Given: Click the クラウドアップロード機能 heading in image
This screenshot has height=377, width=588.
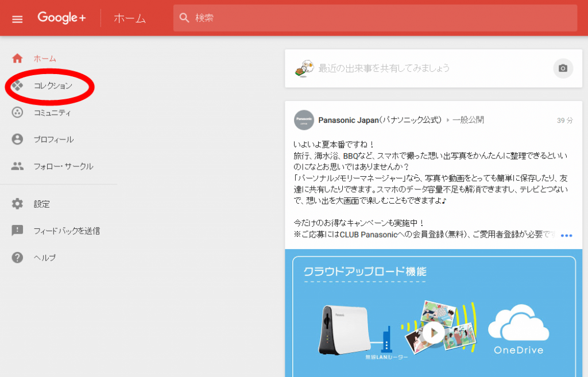Looking at the screenshot, I should pyautogui.click(x=365, y=271).
